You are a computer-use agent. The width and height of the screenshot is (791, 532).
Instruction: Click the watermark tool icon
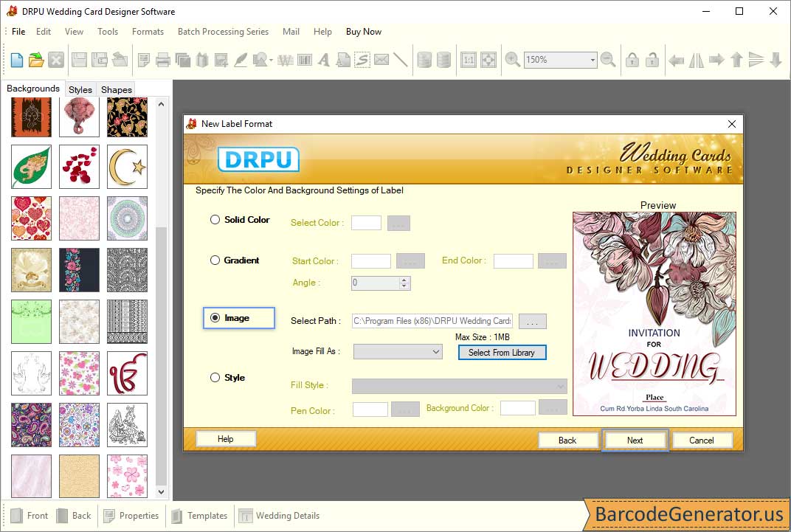pos(286,61)
